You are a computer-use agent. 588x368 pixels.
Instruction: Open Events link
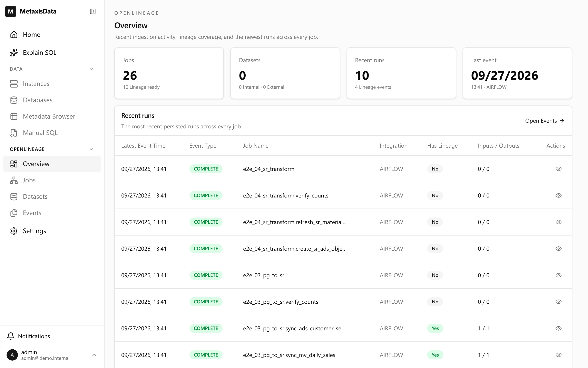(x=545, y=121)
